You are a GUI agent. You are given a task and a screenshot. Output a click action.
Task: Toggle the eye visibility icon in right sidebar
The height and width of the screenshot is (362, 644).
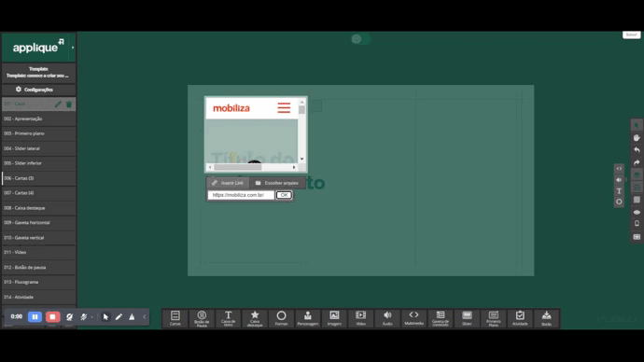(x=637, y=212)
